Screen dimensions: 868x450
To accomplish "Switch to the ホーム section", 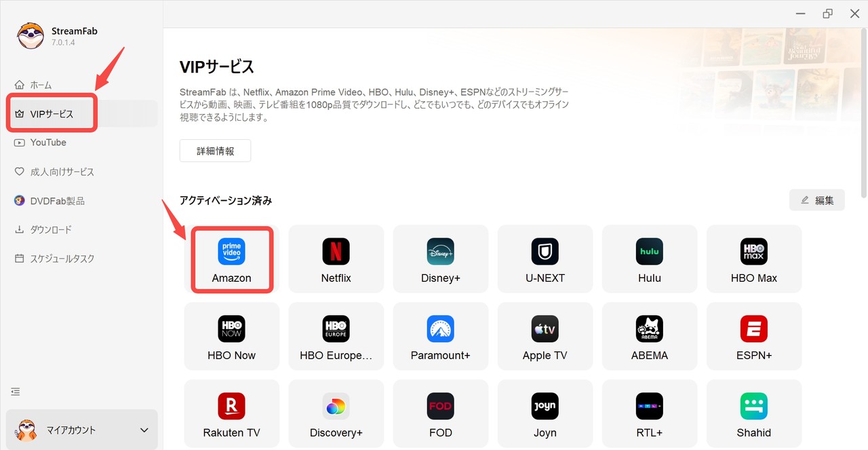I will click(41, 84).
